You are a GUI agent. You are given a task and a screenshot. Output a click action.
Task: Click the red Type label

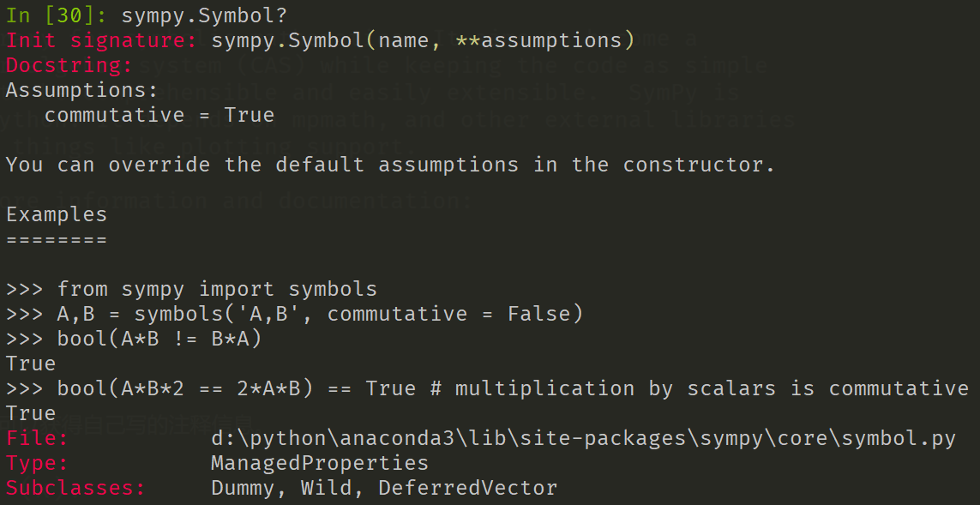[37, 464]
